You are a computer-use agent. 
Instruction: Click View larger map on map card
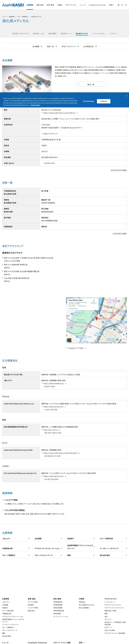[x=73, y=308]
